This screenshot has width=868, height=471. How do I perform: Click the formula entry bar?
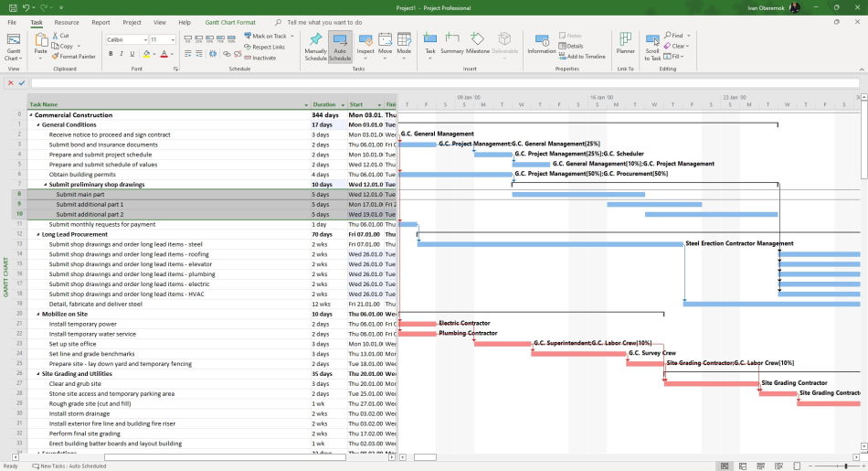pos(445,82)
